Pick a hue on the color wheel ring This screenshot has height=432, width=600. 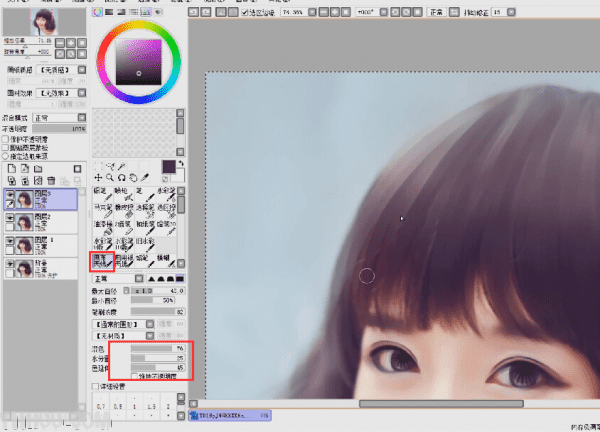click(139, 25)
